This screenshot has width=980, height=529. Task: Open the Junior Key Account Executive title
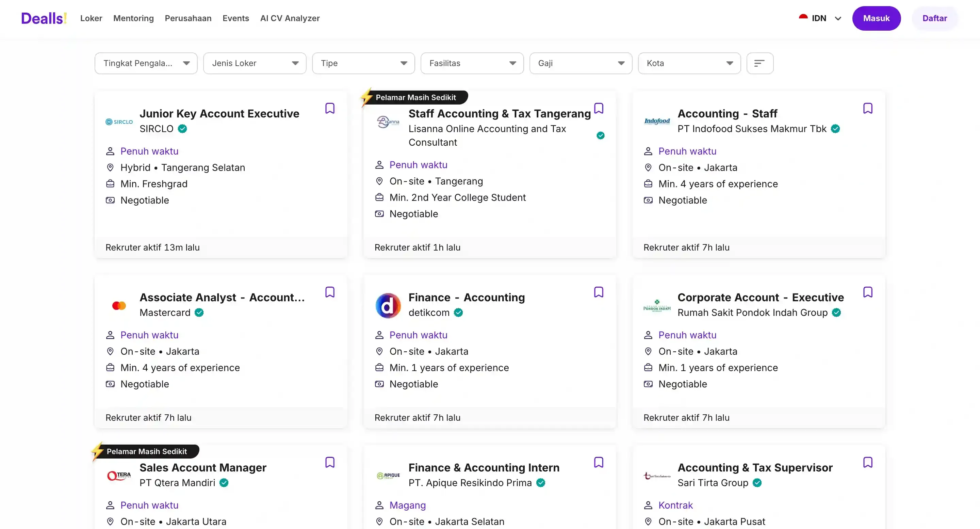click(219, 113)
